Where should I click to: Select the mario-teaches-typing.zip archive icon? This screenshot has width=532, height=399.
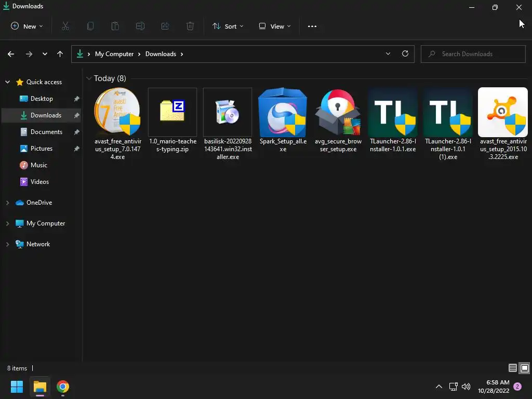(x=172, y=112)
